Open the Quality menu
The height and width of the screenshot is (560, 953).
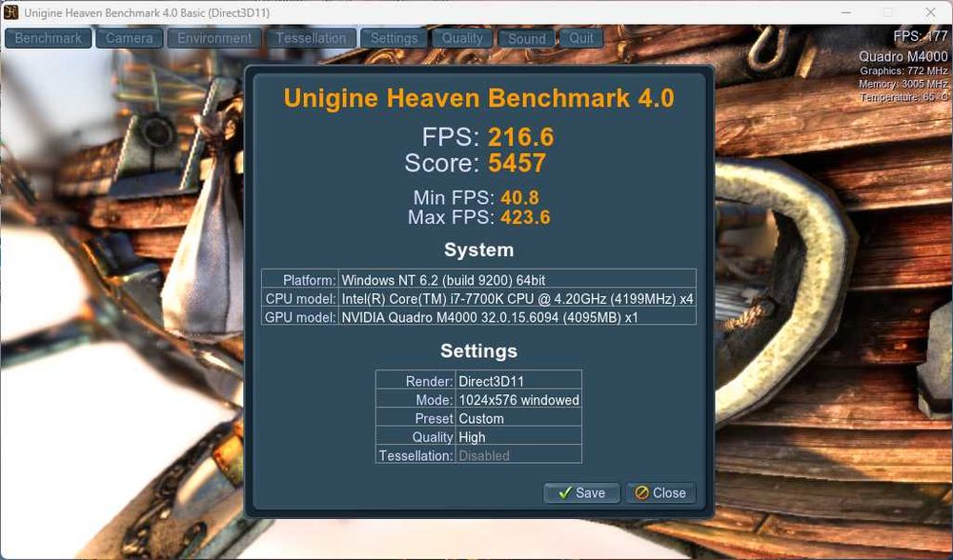[x=462, y=38]
